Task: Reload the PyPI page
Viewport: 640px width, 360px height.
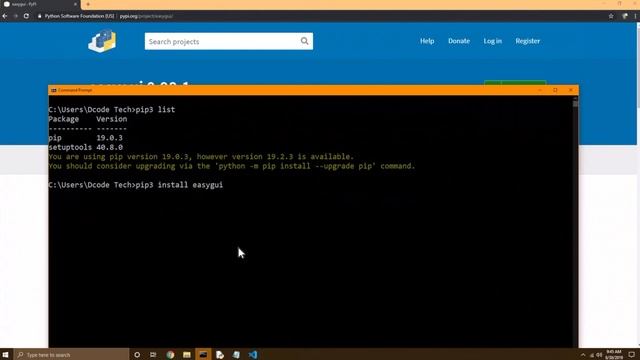Action: pyautogui.click(x=26, y=16)
